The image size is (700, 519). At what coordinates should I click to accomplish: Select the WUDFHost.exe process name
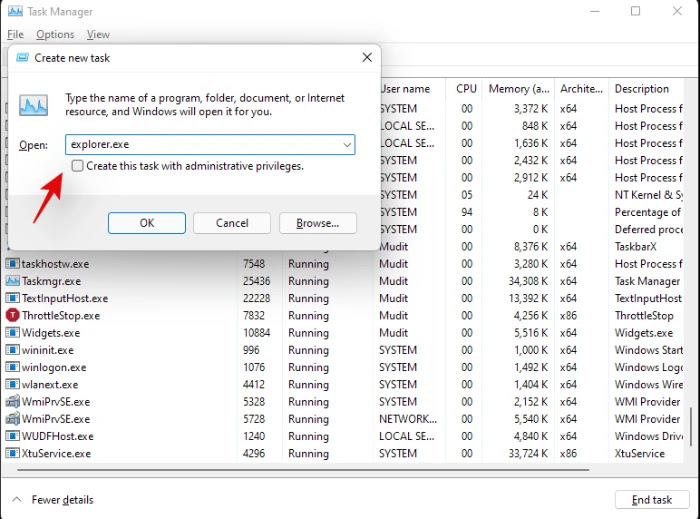tap(58, 436)
